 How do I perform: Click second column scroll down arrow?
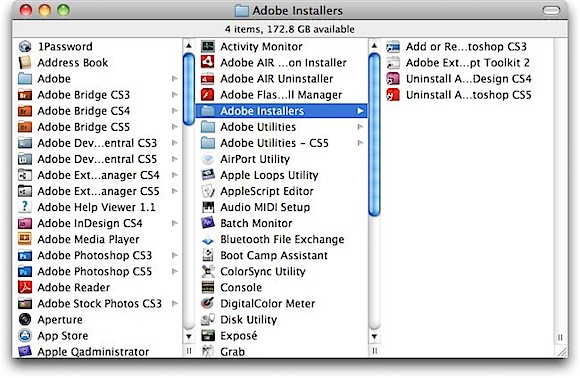click(x=374, y=336)
